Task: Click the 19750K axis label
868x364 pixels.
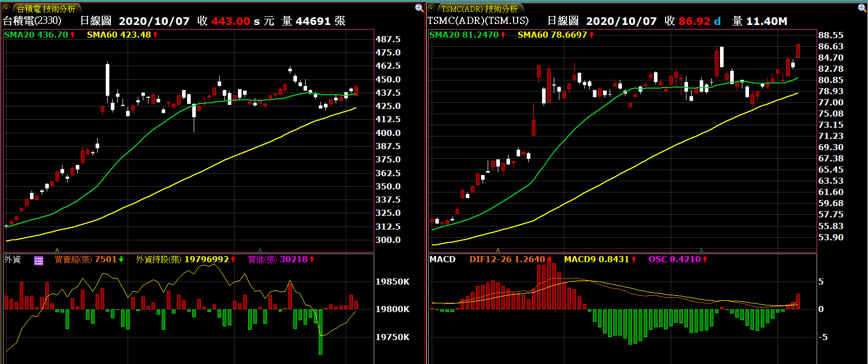Action: (393, 337)
